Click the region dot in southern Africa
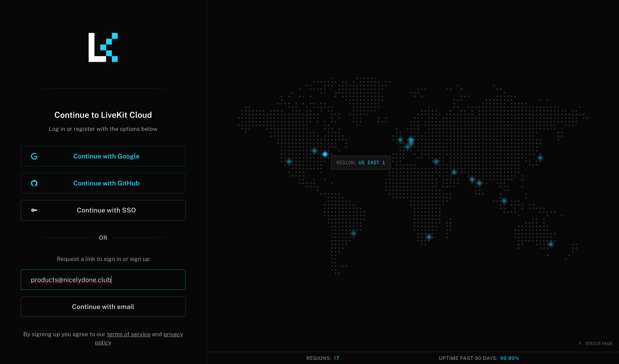 pyautogui.click(x=429, y=237)
